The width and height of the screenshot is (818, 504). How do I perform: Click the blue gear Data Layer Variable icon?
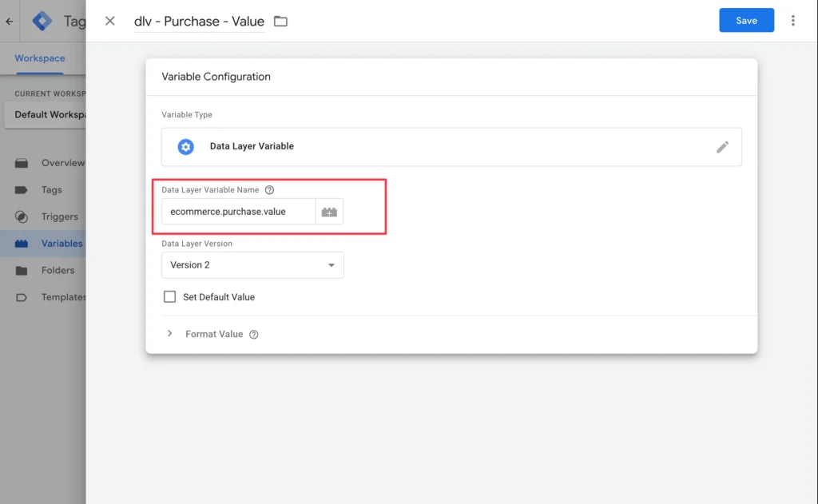click(186, 147)
